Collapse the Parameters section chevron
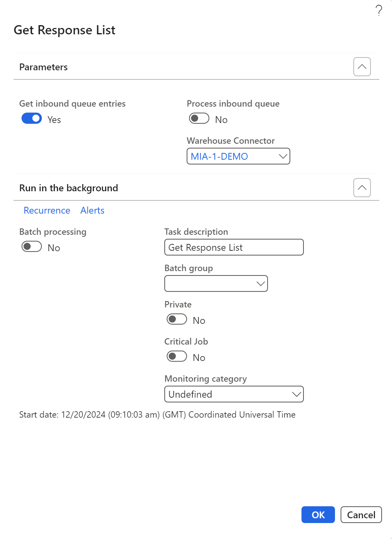The height and width of the screenshot is (539, 392). pyautogui.click(x=362, y=67)
